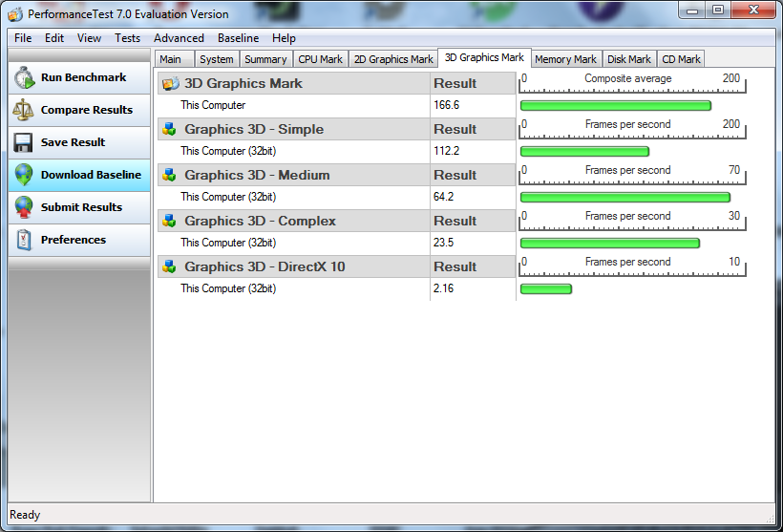
Task: Open the Edit menu
Action: (53, 38)
